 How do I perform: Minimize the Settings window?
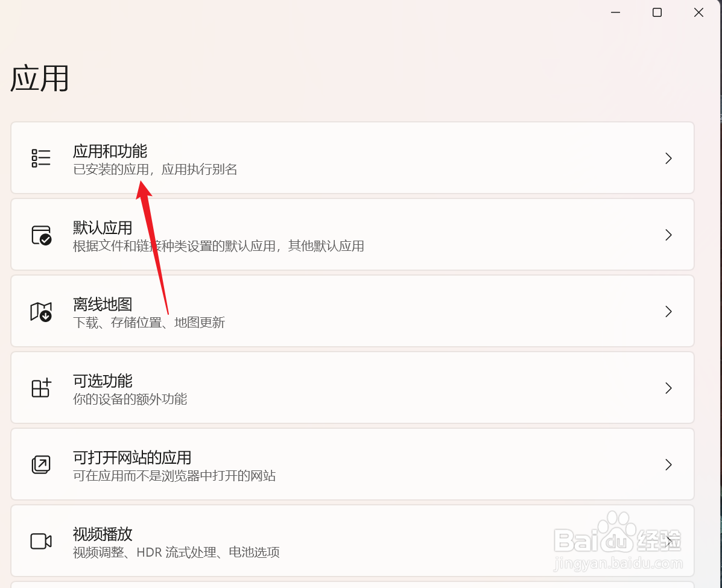tap(616, 13)
